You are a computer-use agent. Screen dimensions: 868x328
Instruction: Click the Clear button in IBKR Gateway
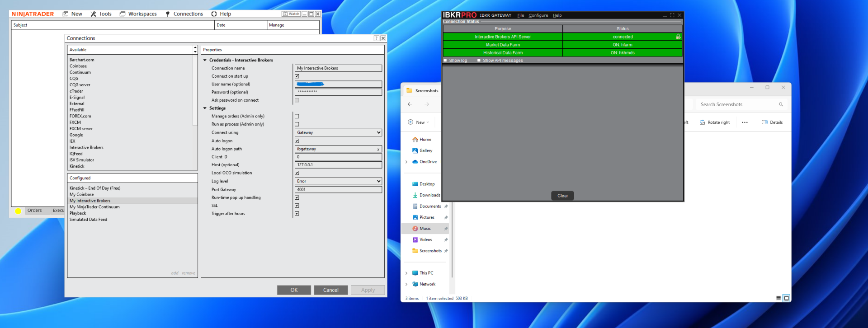pyautogui.click(x=563, y=196)
